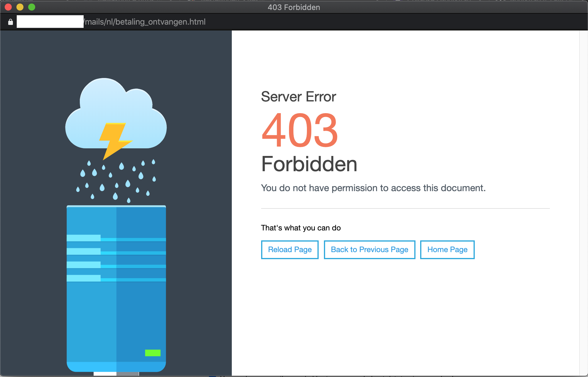Image resolution: width=588 pixels, height=377 pixels.
Task: Click "That's what you can do" text
Action: click(x=301, y=228)
